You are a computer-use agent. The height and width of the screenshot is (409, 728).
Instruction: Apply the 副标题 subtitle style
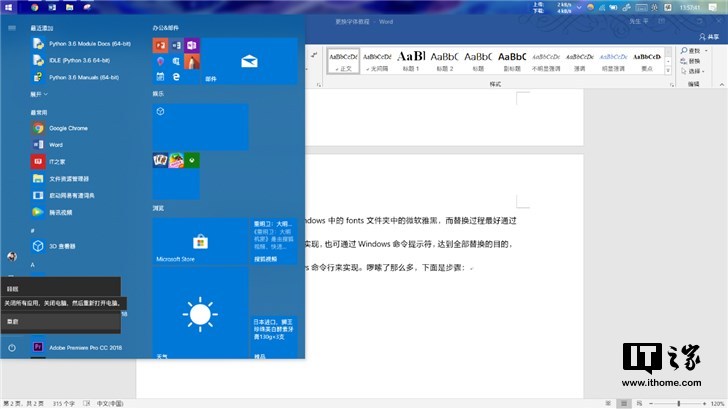click(x=512, y=61)
